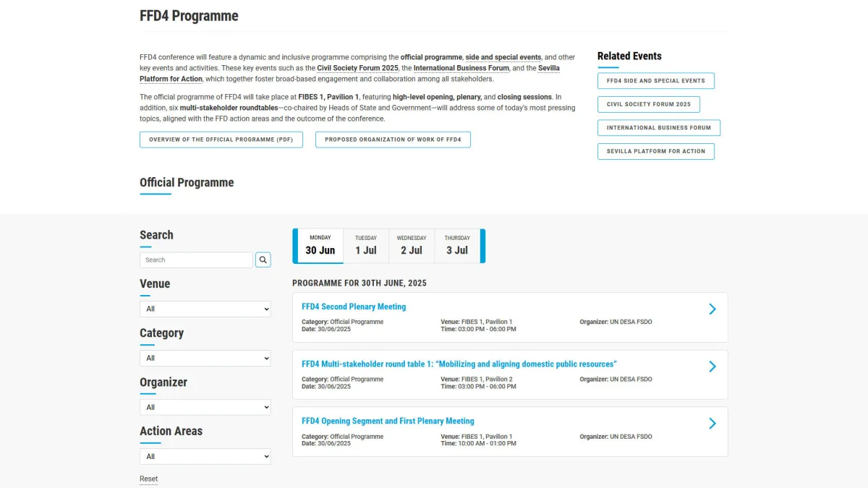Expand the Organizer dropdown
Screen dimensions: 868x488
[x=205, y=407]
